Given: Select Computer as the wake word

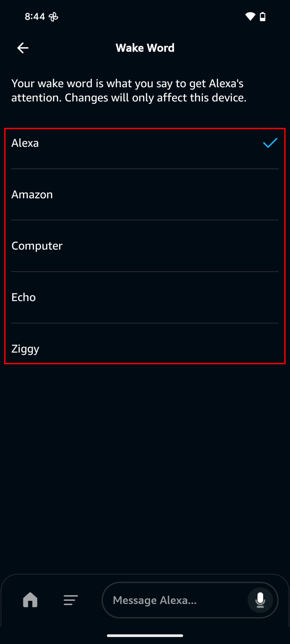Looking at the screenshot, I should (37, 246).
